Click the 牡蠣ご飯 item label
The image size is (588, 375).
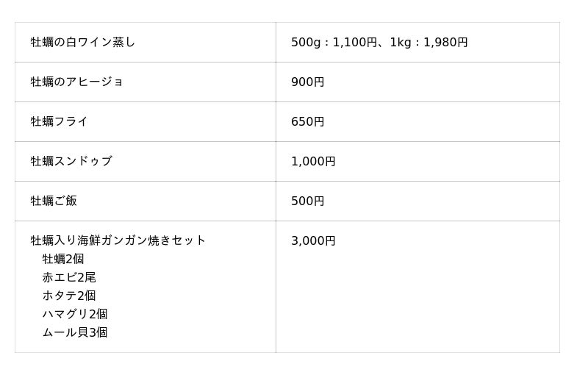click(54, 201)
